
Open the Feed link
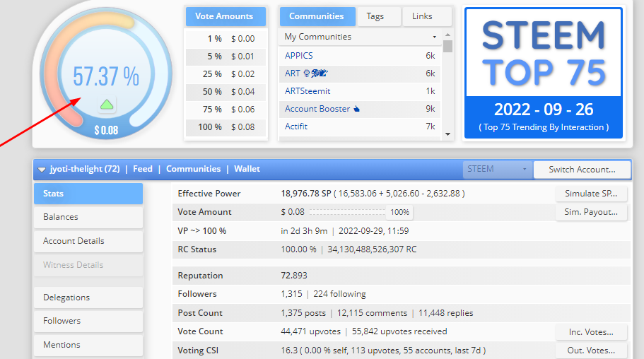pyautogui.click(x=143, y=169)
